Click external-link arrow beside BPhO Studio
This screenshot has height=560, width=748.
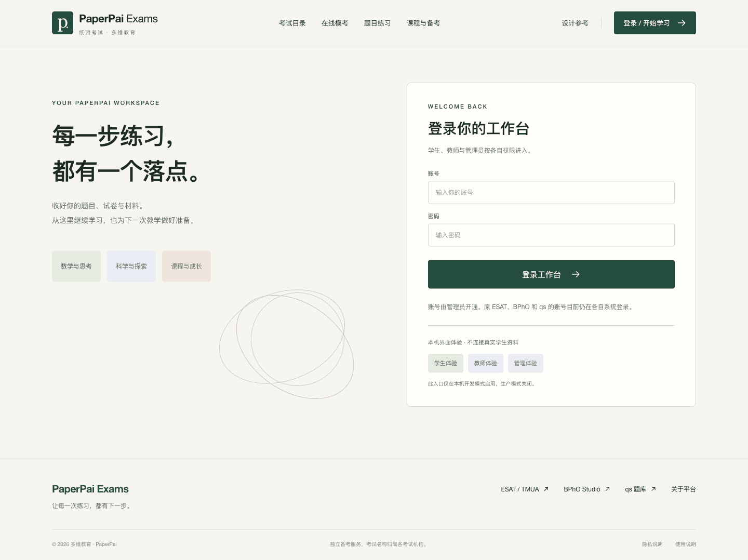coord(607,489)
